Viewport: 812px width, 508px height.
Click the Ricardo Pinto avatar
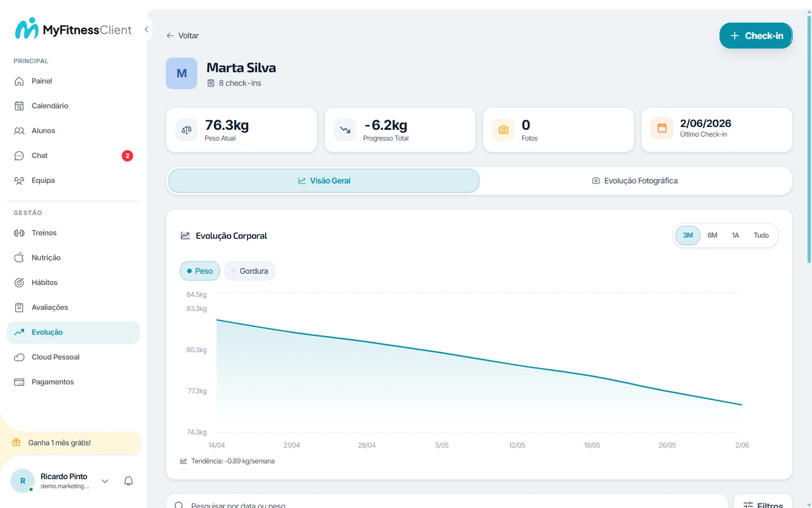(23, 481)
